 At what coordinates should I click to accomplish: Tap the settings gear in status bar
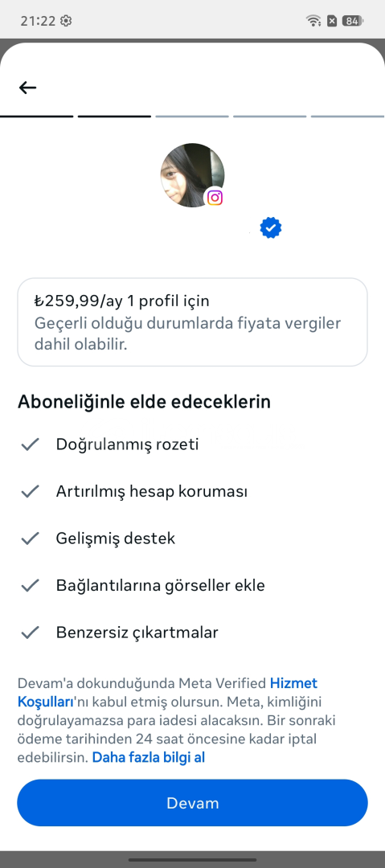point(67,21)
